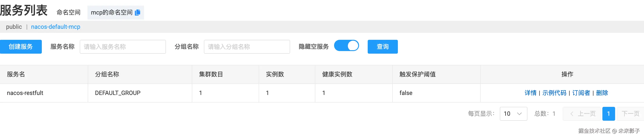
Task: Switch to the public namespace tab
Action: click(x=14, y=27)
